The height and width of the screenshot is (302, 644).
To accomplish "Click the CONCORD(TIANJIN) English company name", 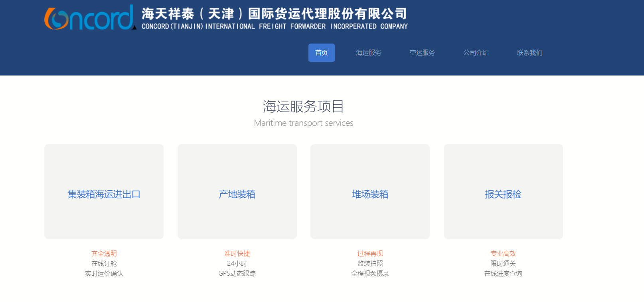I will (x=275, y=26).
